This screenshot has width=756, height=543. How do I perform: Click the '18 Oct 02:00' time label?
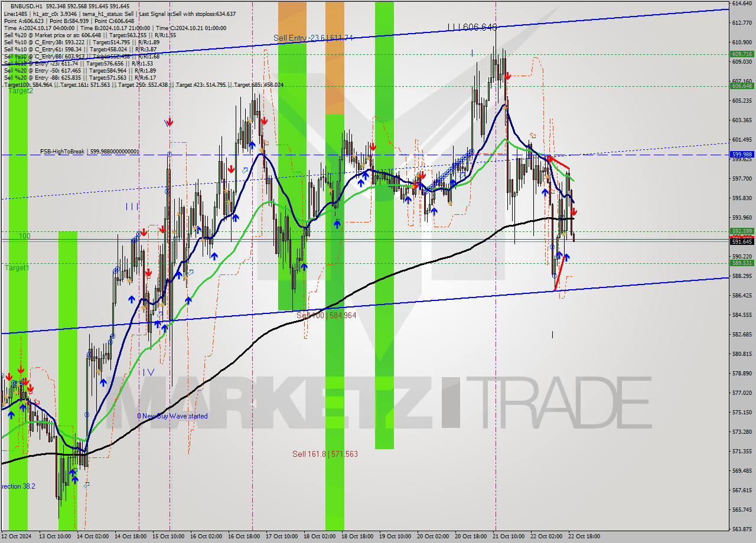coord(320,537)
